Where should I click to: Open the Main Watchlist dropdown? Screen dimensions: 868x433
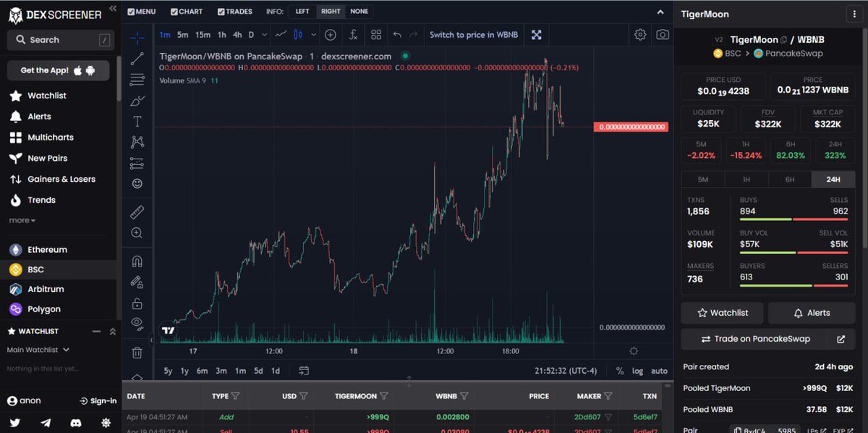click(x=38, y=350)
